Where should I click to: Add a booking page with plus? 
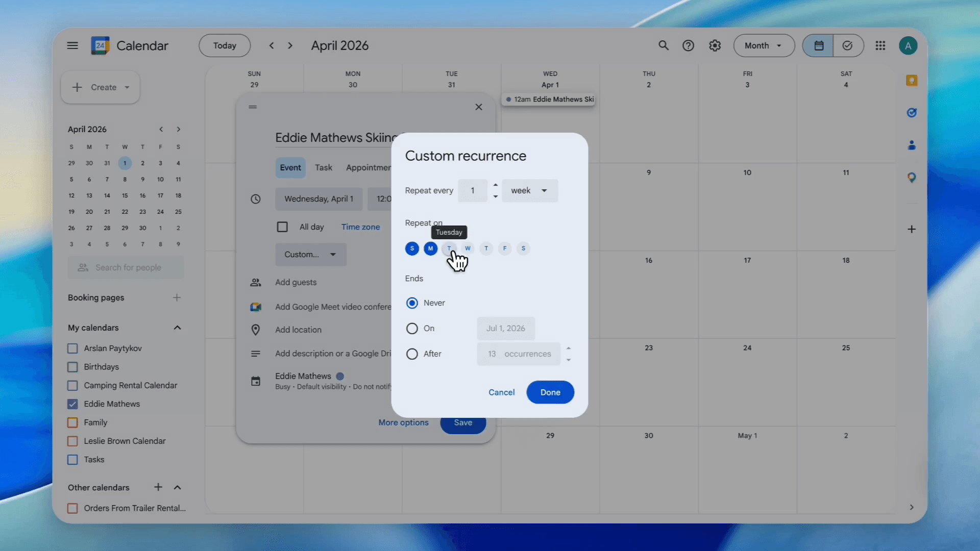point(177,297)
